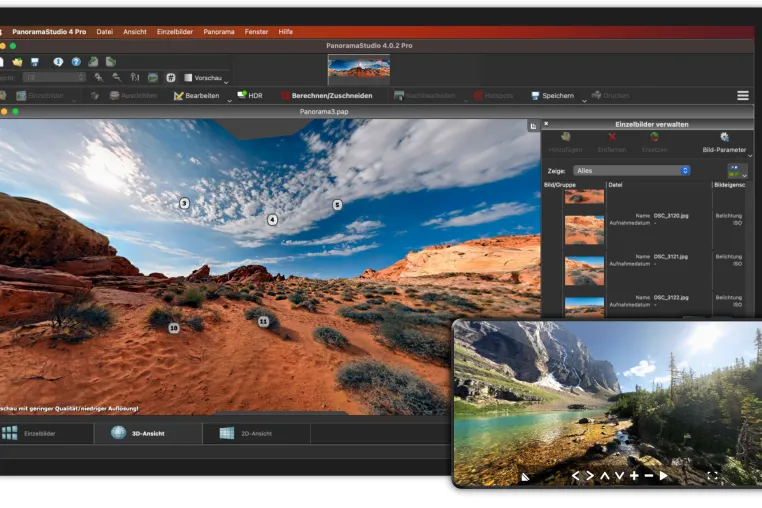Open the info speech-bubble icon
Image resolution: width=762 pixels, height=508 pixels.
coord(58,62)
